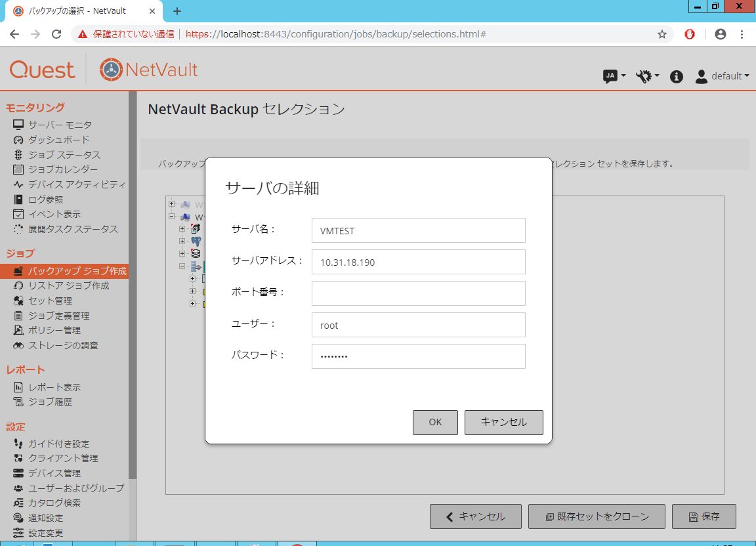Click the ユーザーおよびグループ people icon
The image size is (756, 546).
pos(18,488)
